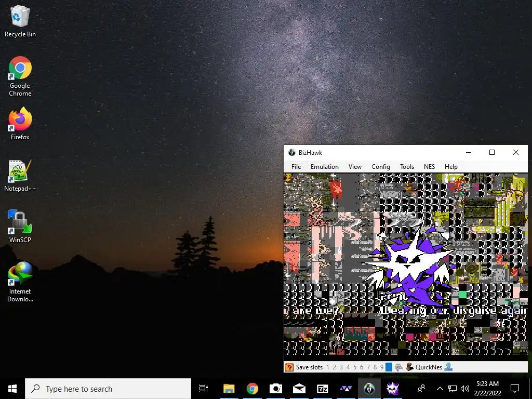532x399 pixels.
Task: Open the File menu in BizHawk
Action: [x=296, y=167]
